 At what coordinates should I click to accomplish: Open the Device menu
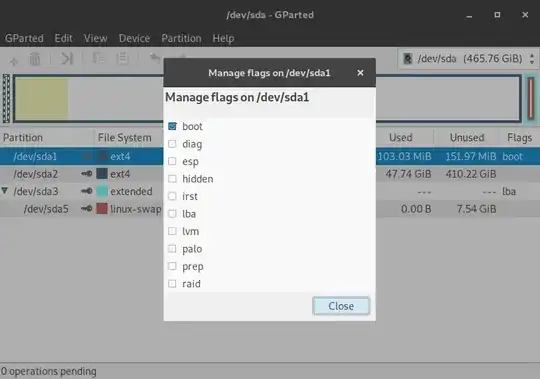(x=134, y=38)
